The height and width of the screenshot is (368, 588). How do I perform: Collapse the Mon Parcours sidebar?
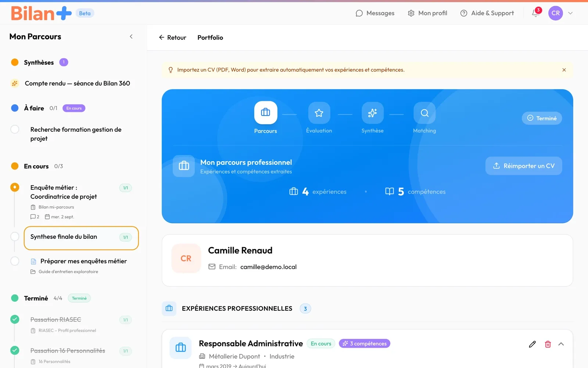tap(131, 36)
